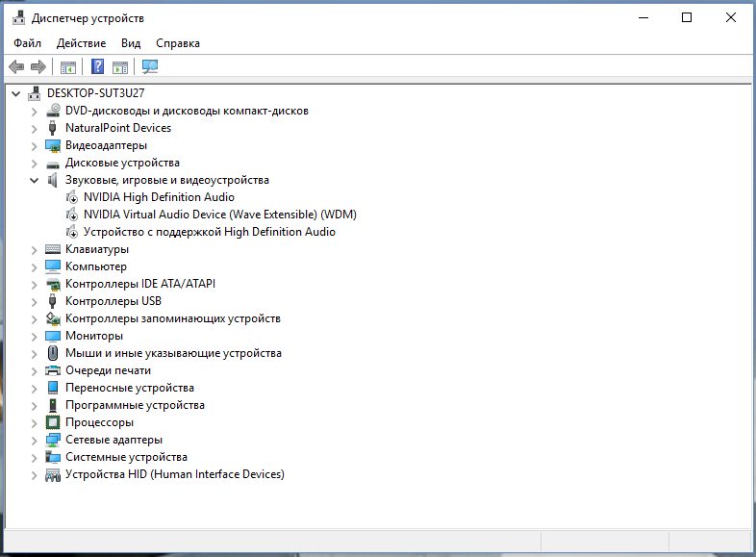Select the Программные устройства label

pyautogui.click(x=135, y=405)
